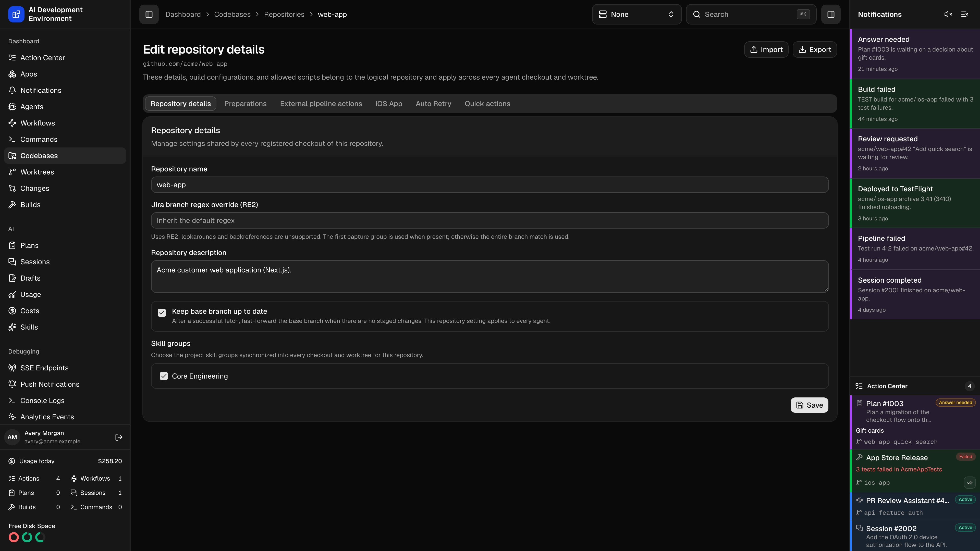Open the notifications list options icon
Image resolution: width=980 pixels, height=551 pixels.
964,15
